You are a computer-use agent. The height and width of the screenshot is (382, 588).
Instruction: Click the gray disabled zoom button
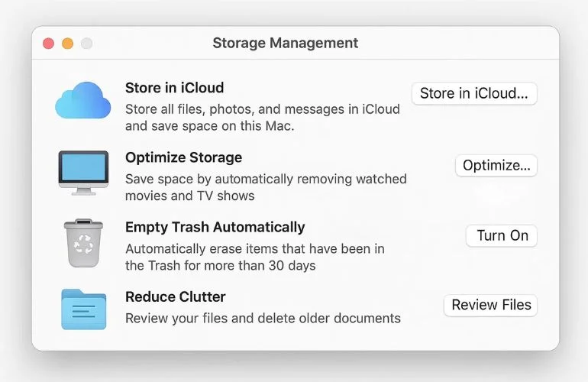tap(86, 44)
